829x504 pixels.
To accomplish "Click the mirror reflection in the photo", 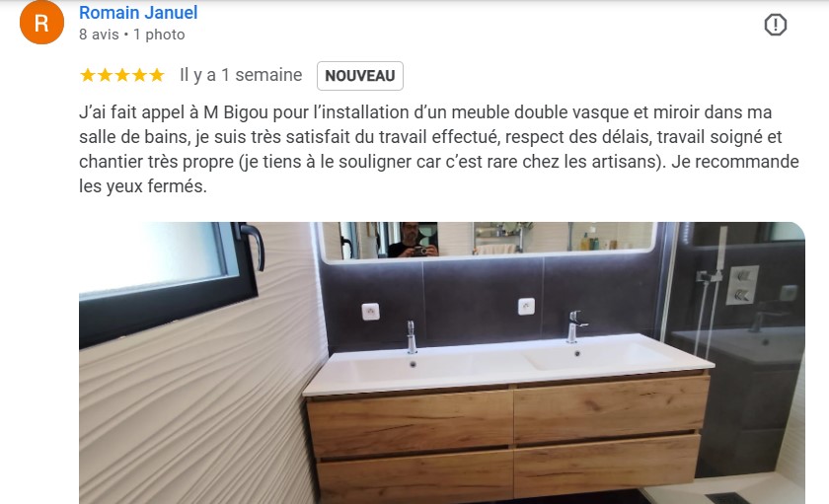I will click(x=490, y=241).
